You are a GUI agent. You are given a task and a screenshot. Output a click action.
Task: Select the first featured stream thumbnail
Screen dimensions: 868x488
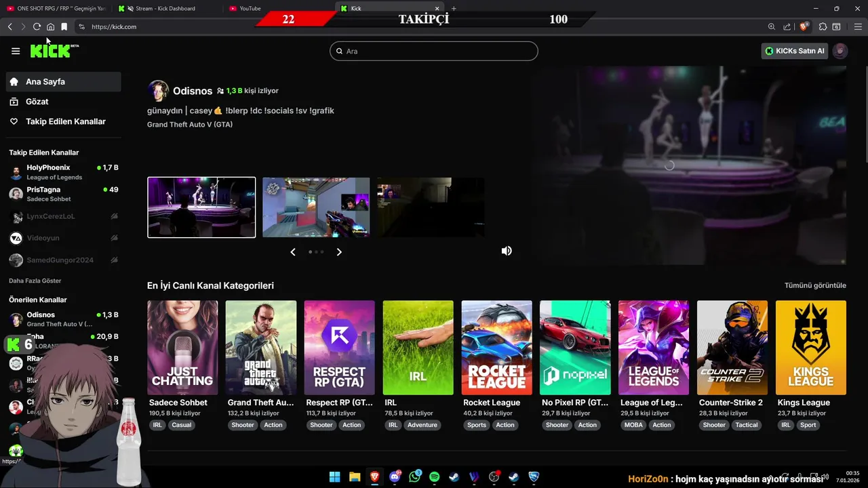[x=201, y=207]
